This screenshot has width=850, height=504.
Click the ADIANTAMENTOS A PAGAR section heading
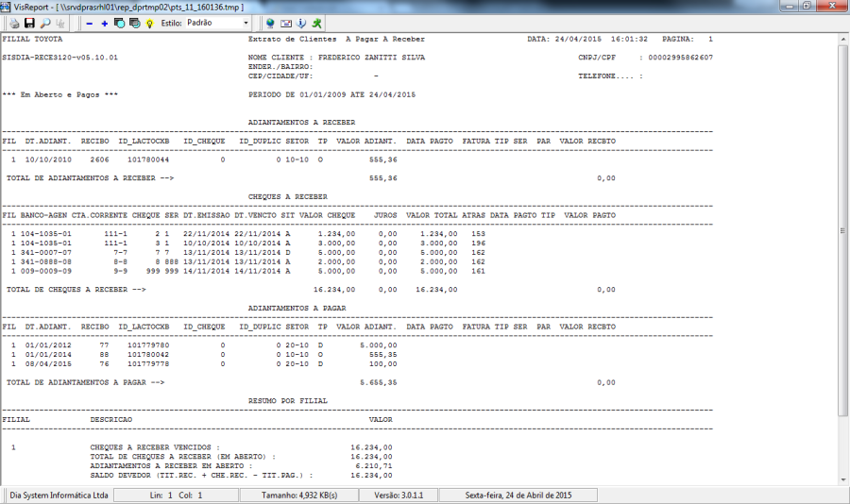[297, 308]
